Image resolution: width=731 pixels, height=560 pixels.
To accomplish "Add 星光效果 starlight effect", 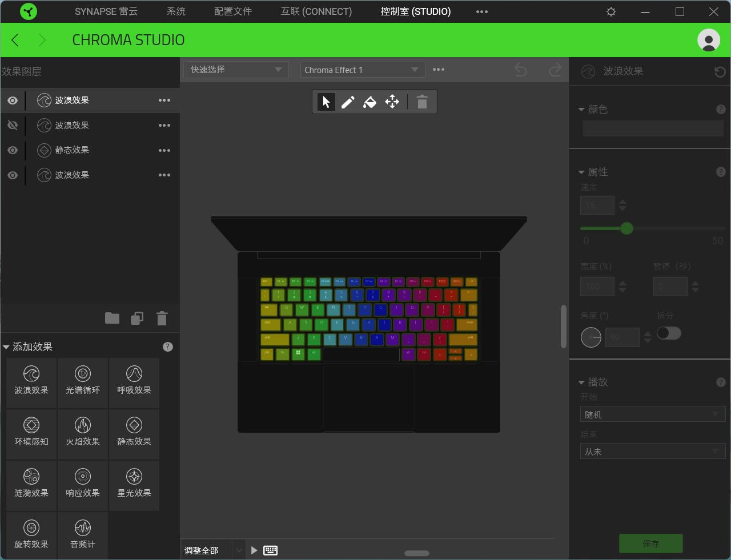I will pyautogui.click(x=134, y=486).
